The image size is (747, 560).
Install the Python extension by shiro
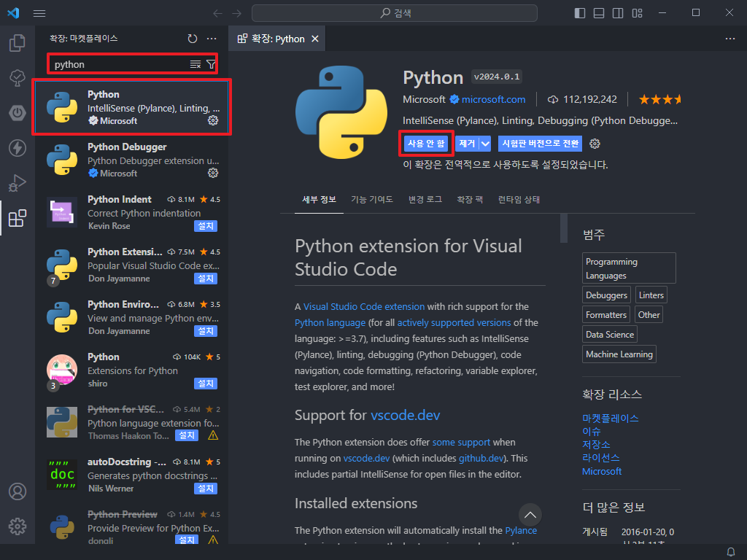click(206, 384)
